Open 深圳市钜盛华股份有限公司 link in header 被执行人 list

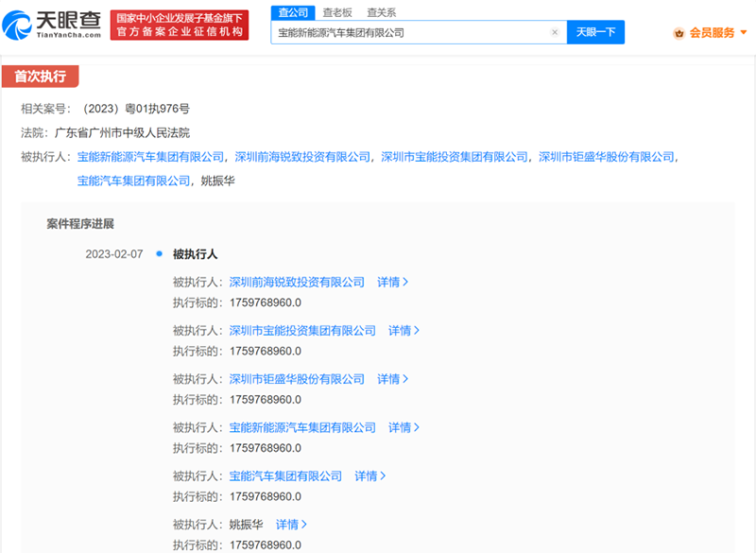[606, 157]
